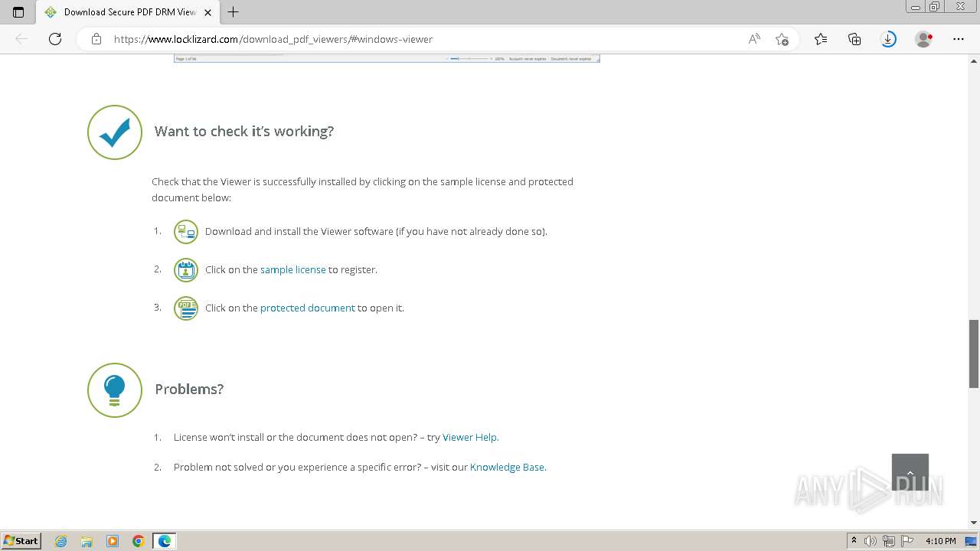
Task: Click the 'Download and install the Viewer software' text
Action: [376, 231]
